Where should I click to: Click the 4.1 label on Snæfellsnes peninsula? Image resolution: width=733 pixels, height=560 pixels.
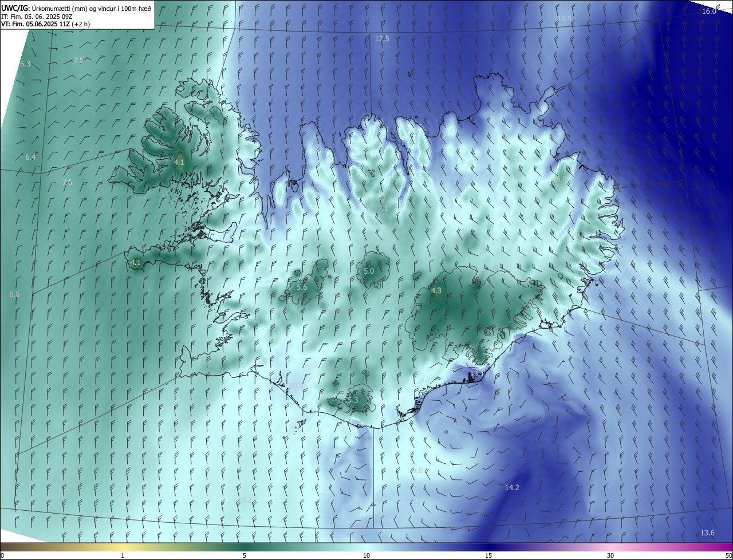136,263
